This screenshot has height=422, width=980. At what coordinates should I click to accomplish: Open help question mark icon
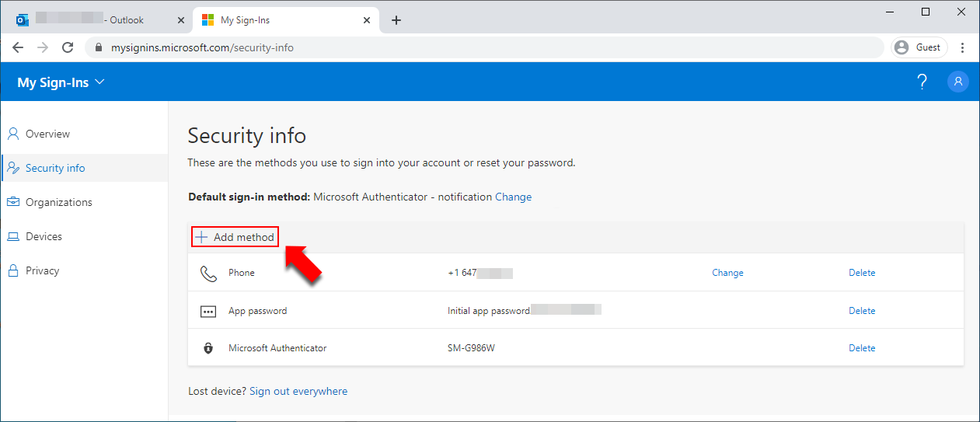922,82
